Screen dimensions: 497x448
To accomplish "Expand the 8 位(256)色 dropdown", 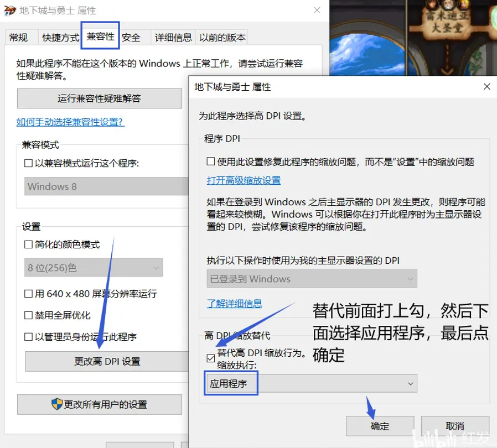I will click(x=94, y=268).
